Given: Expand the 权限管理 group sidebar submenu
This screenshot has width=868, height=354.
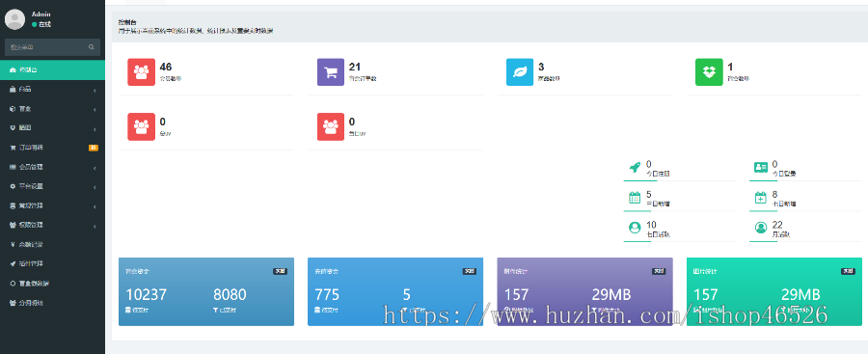Looking at the screenshot, I should (53, 225).
